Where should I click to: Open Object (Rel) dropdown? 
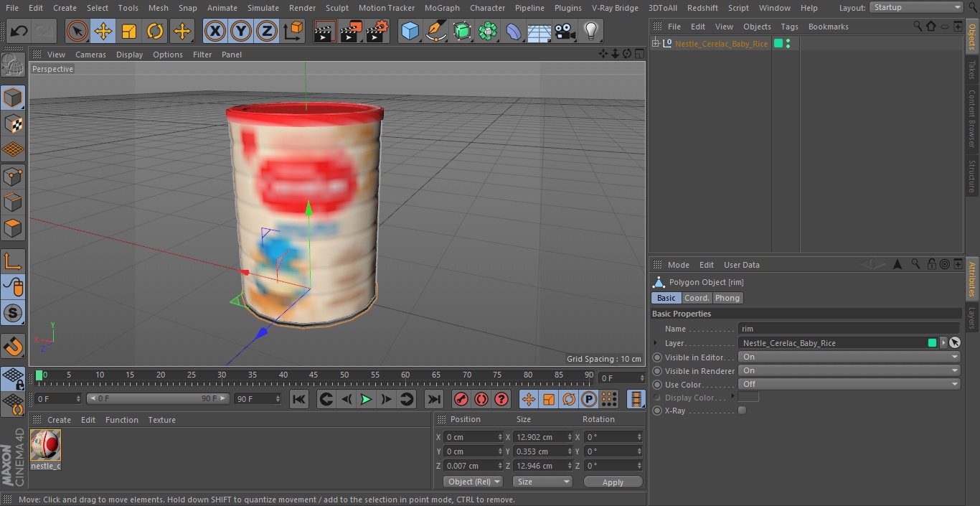pos(473,482)
